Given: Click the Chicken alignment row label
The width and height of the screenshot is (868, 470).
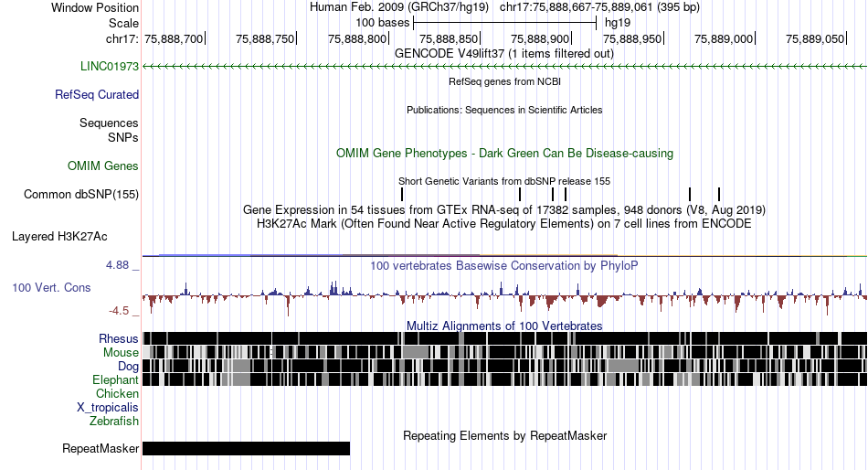Looking at the screenshot, I should (x=117, y=393).
